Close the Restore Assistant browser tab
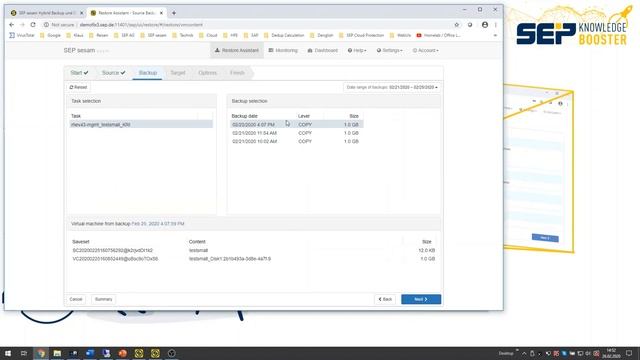Viewport: 640px width, 360px height. (161, 13)
